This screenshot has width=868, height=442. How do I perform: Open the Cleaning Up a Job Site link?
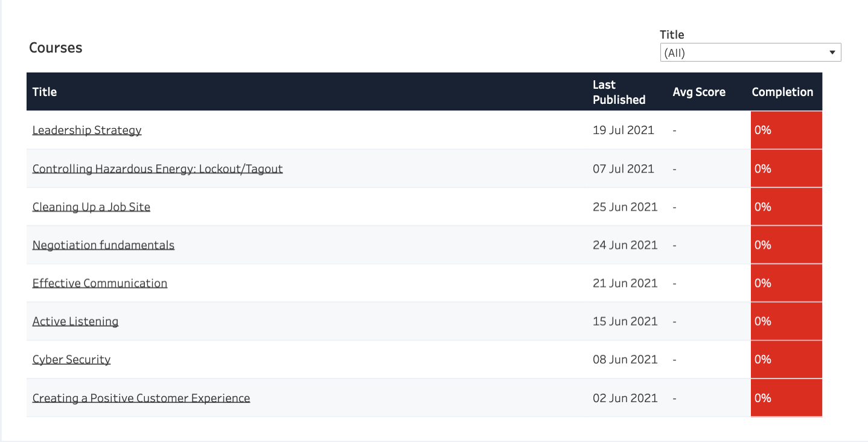tap(91, 207)
